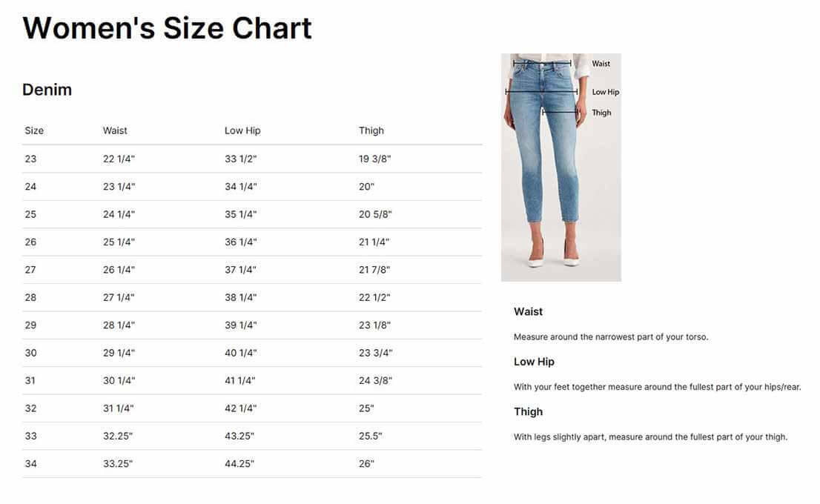Click the Low Hip column header
The height and width of the screenshot is (504, 820).
coord(242,130)
